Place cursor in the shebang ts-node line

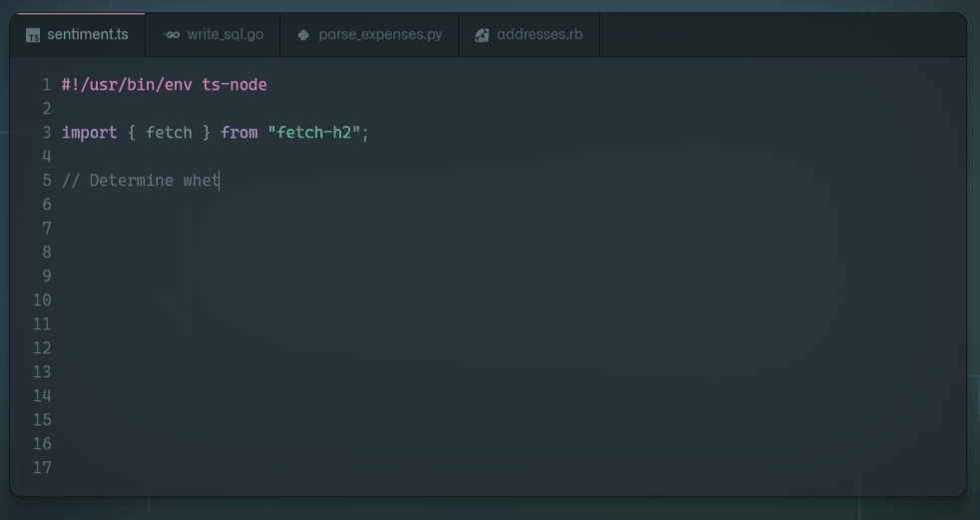point(164,85)
